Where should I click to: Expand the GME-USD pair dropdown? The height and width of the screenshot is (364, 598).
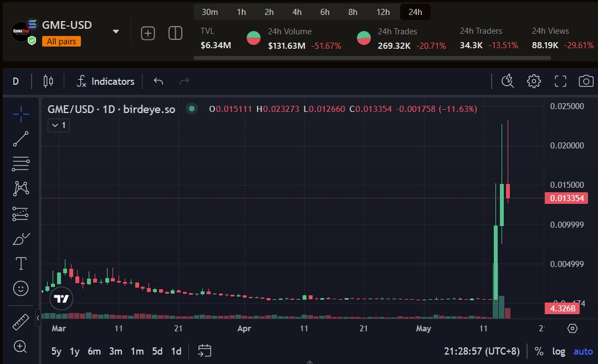(x=116, y=32)
